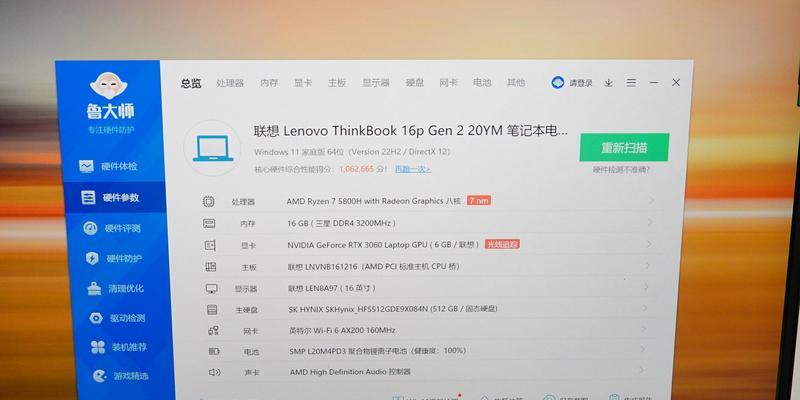Switch to the 显示器 tab
This screenshot has height=400, width=800.
pyautogui.click(x=376, y=83)
